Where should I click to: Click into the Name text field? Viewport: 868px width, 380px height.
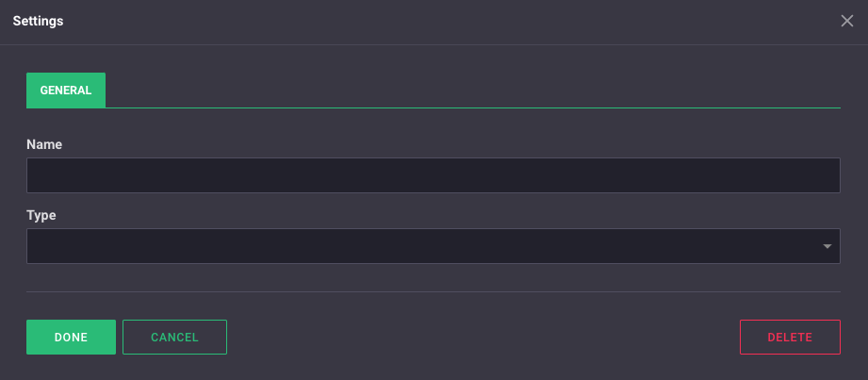[x=433, y=175]
